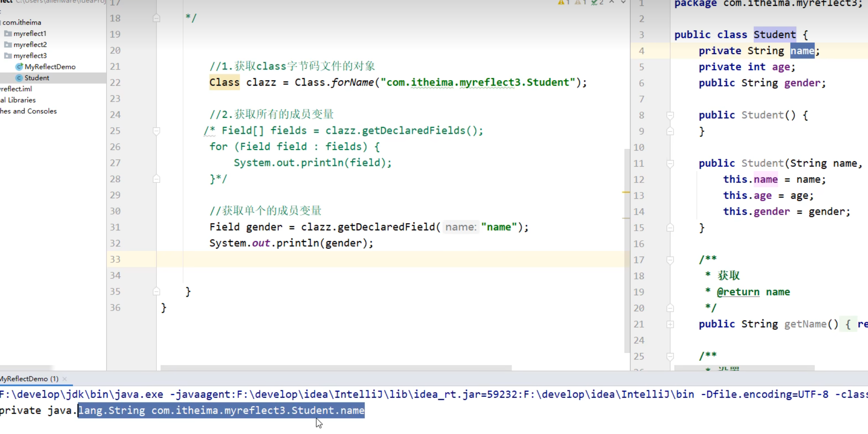Click the myreflect2 package folder icon
This screenshot has width=868, height=434.
8,44
